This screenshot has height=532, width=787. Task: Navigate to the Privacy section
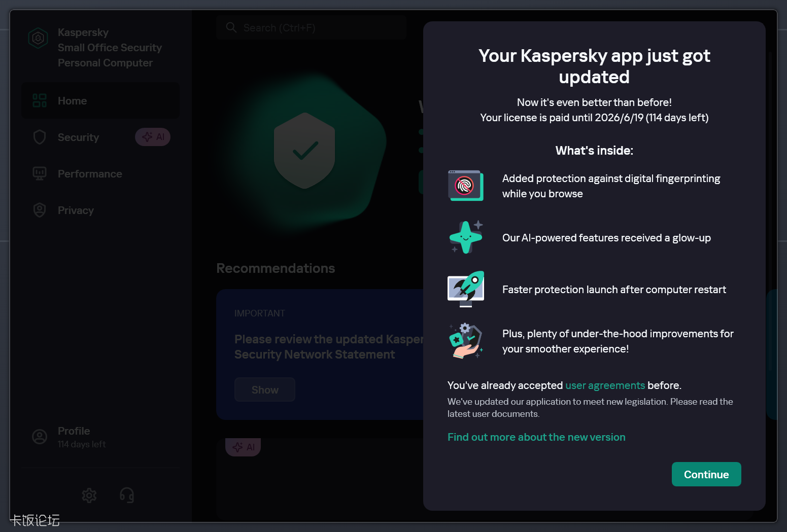(x=76, y=210)
